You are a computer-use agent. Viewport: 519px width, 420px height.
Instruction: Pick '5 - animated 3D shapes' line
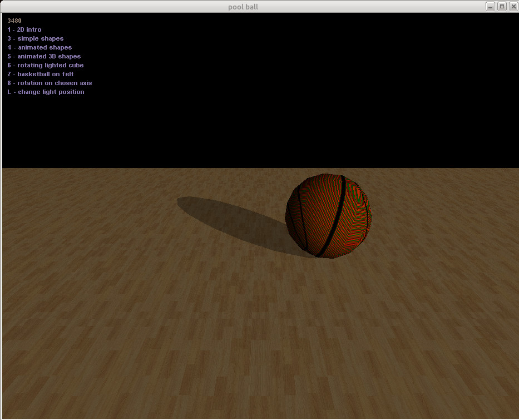click(x=44, y=56)
